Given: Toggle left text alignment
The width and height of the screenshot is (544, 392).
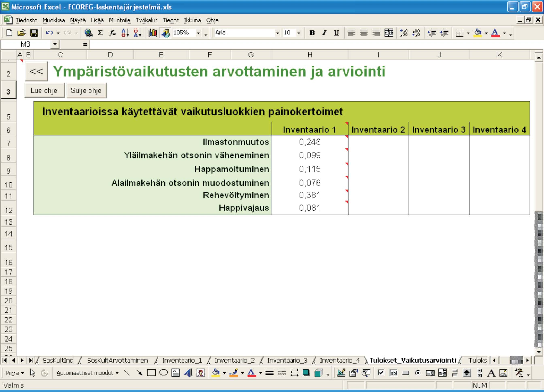Looking at the screenshot, I should [x=351, y=33].
